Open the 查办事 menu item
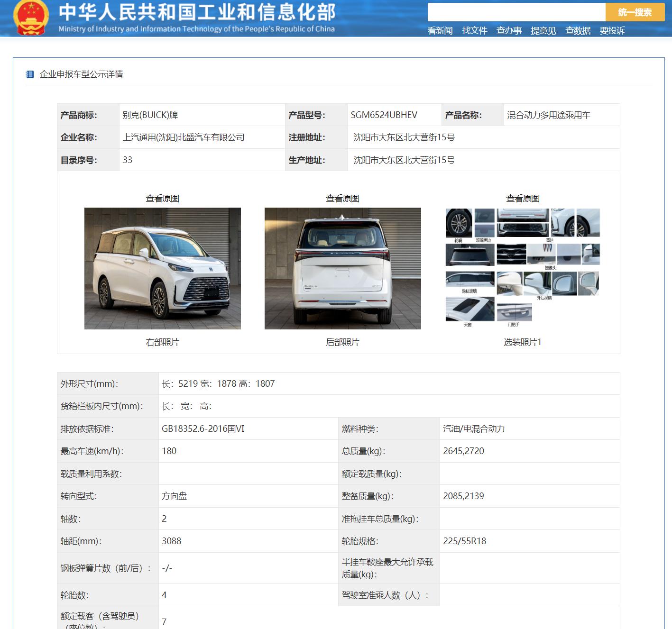Screen dimensions: 672x629 [509, 31]
